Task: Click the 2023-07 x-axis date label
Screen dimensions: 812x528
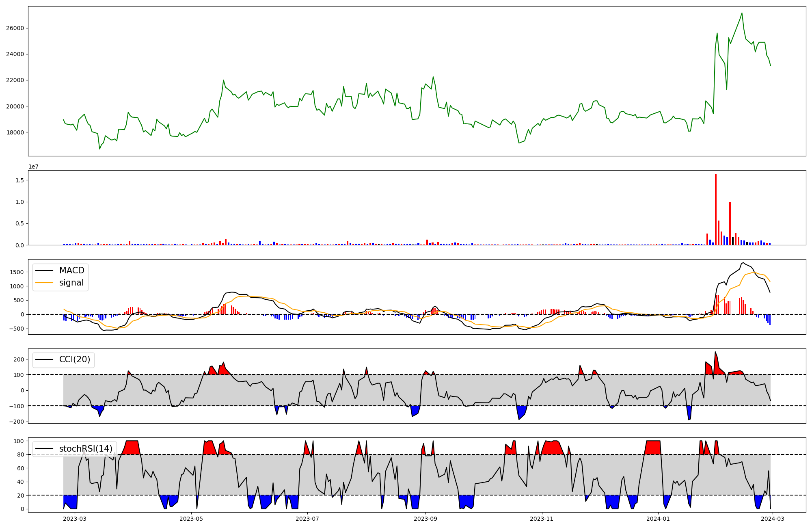Action: [307, 519]
